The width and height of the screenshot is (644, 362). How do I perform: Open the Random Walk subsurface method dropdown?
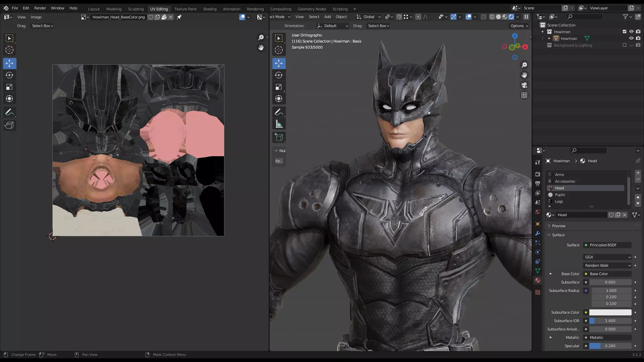[607, 265]
